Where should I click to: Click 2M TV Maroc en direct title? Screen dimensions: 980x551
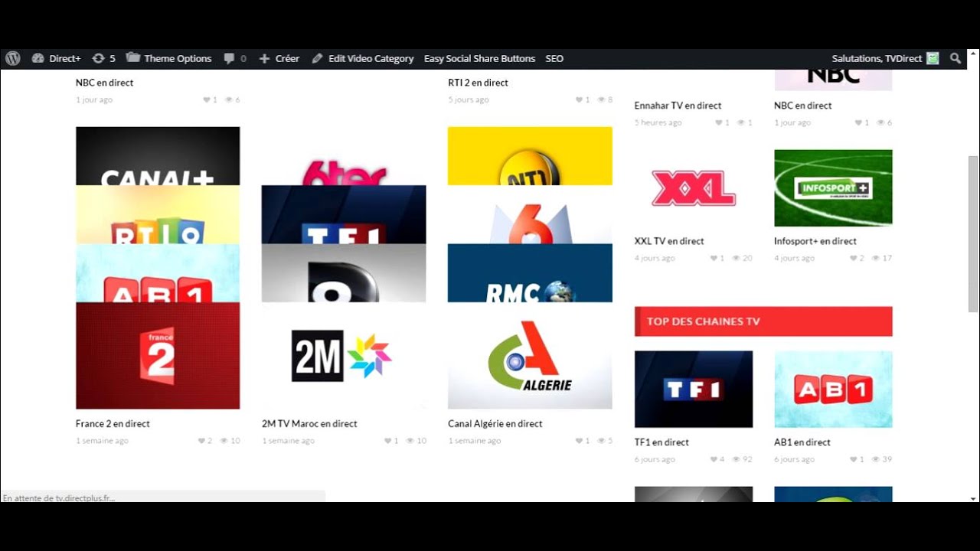[x=309, y=424]
